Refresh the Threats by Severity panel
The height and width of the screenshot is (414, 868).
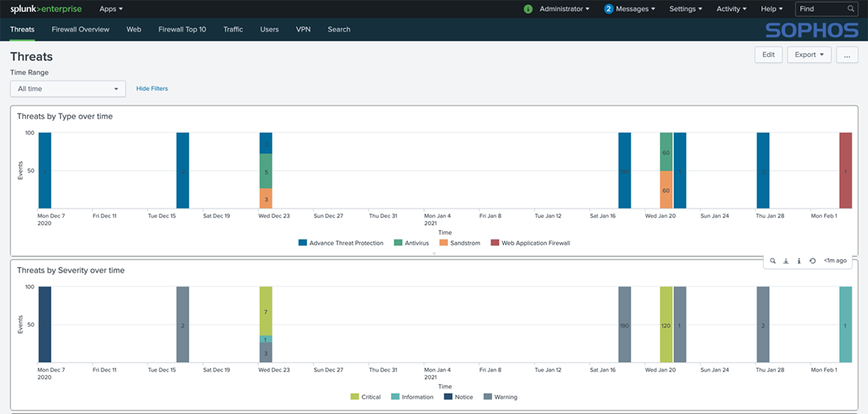coord(812,261)
